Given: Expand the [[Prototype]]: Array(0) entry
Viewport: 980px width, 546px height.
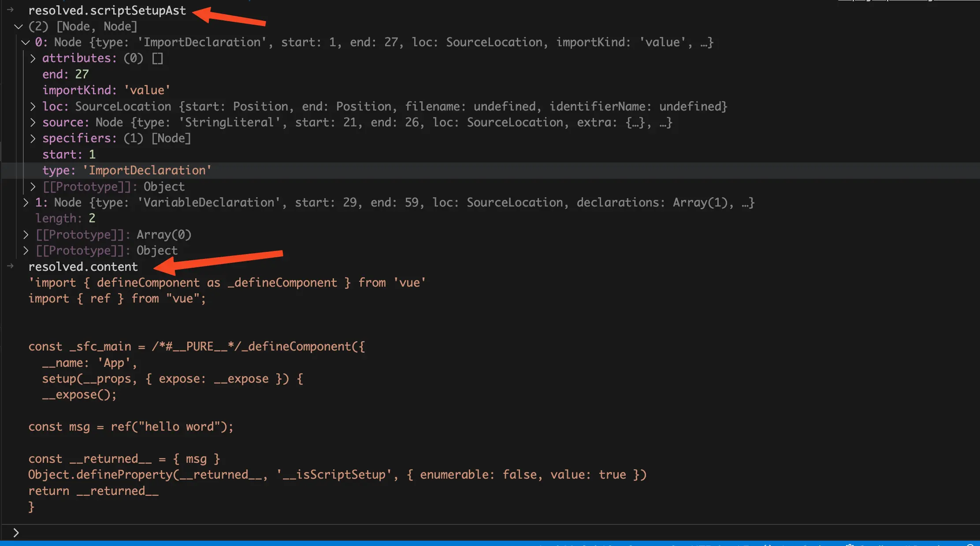Looking at the screenshot, I should pyautogui.click(x=26, y=235).
